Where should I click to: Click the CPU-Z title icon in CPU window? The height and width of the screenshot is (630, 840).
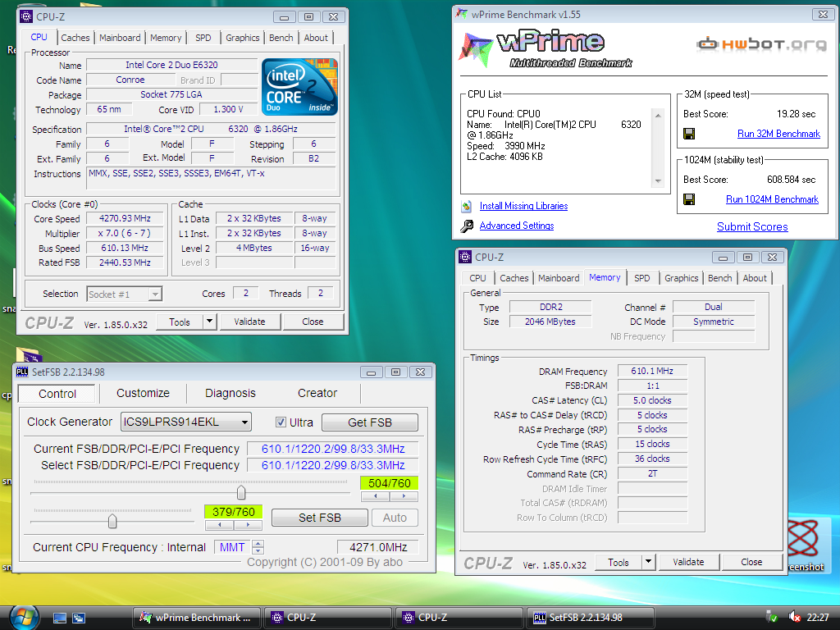tap(26, 16)
